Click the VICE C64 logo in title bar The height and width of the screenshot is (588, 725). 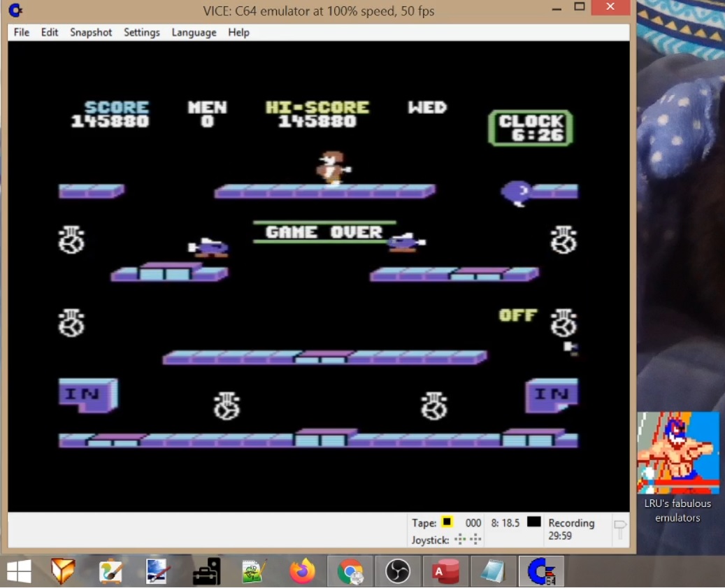click(15, 10)
